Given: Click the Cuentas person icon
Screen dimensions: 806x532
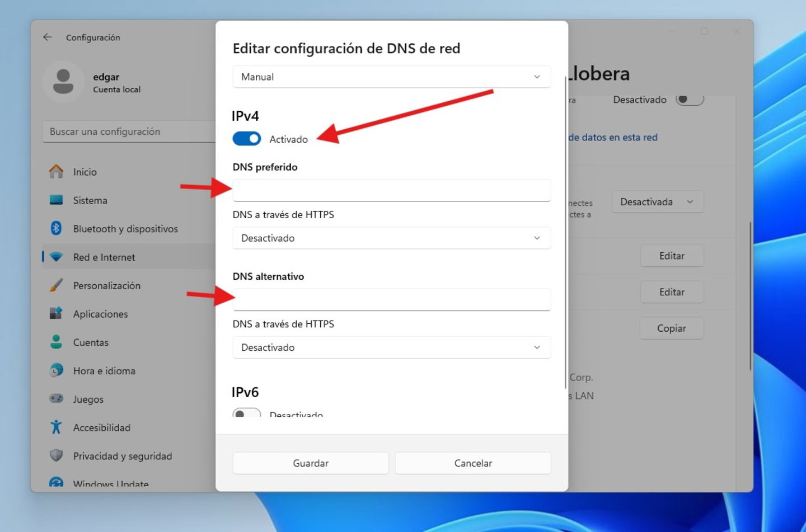Looking at the screenshot, I should [56, 342].
